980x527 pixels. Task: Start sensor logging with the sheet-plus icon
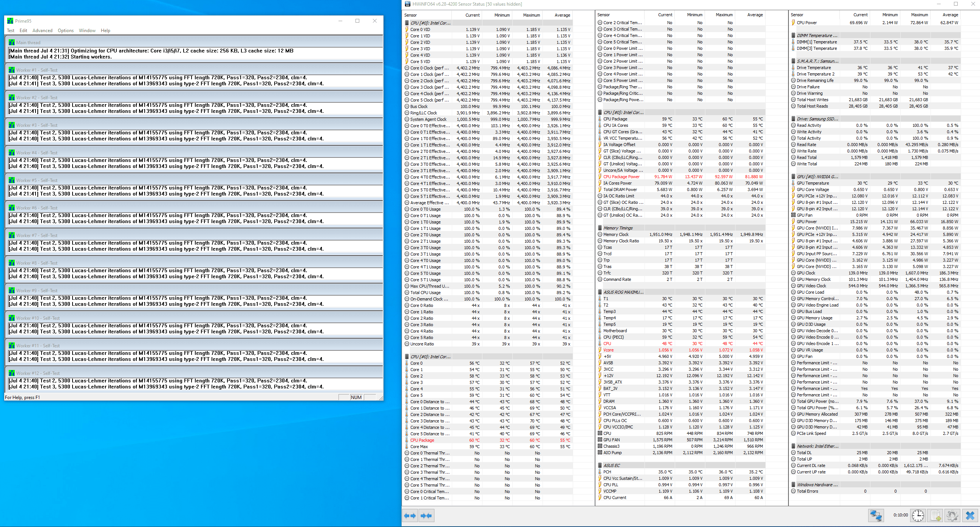click(x=935, y=516)
